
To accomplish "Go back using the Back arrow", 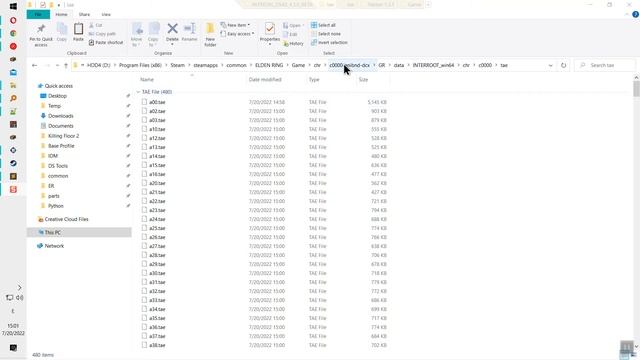I will (35, 65).
